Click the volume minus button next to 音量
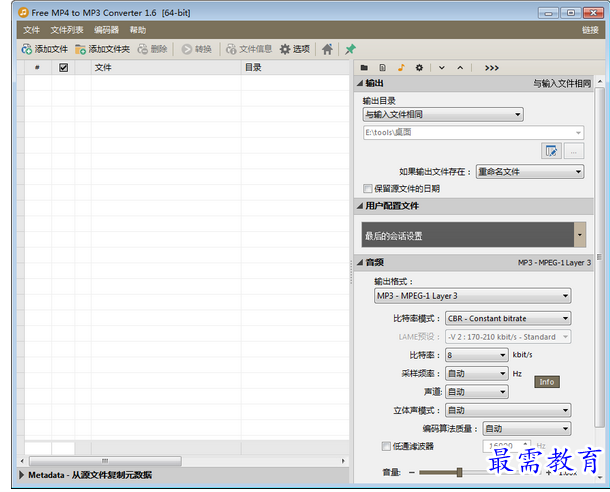 pos(412,472)
